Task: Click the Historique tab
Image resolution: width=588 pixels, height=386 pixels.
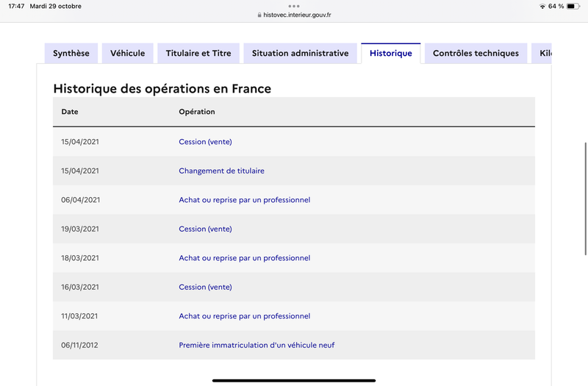Action: 391,53
